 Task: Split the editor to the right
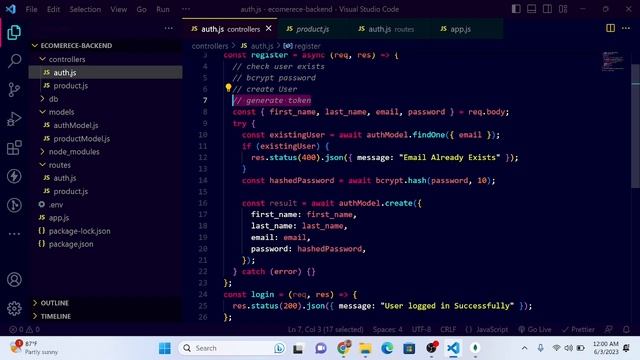pos(610,28)
